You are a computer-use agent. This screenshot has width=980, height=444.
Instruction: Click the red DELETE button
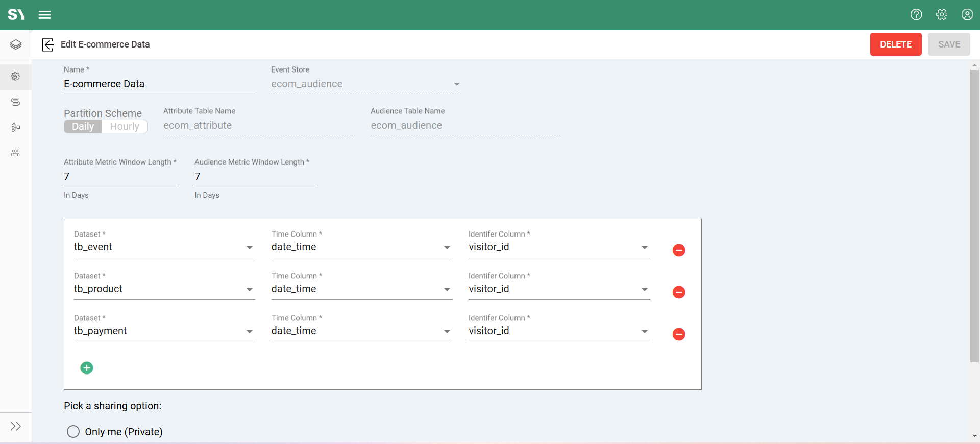pyautogui.click(x=895, y=44)
